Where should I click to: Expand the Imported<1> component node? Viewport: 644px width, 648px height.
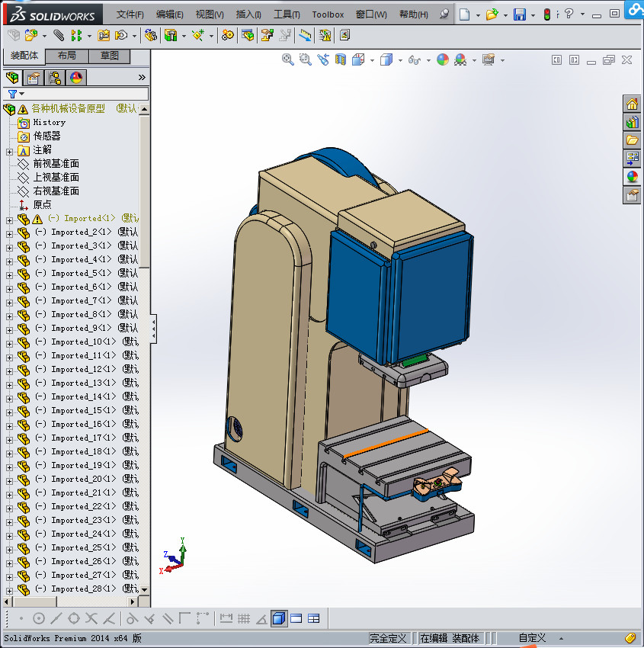click(x=9, y=220)
